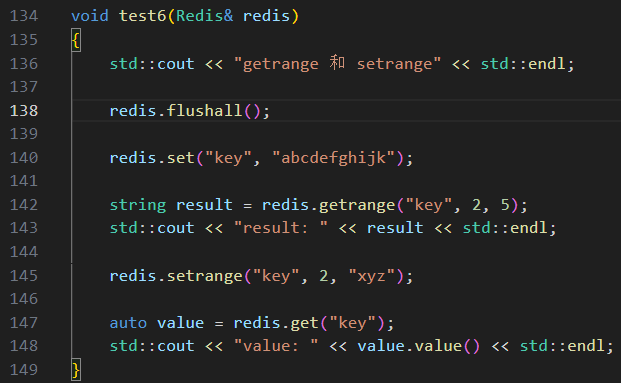Viewport: 621px width, 383px height.
Task: Click the "xyz" string literal
Action: point(371,276)
